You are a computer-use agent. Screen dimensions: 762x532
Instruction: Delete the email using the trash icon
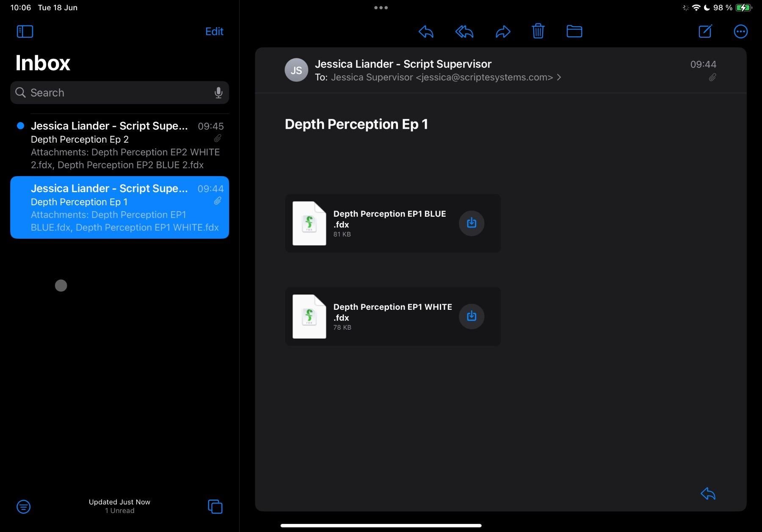pos(538,31)
